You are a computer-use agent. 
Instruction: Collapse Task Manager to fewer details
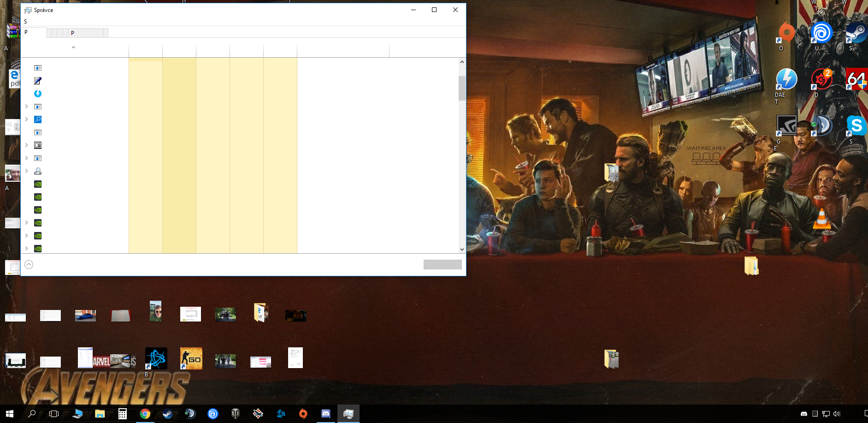pos(29,264)
